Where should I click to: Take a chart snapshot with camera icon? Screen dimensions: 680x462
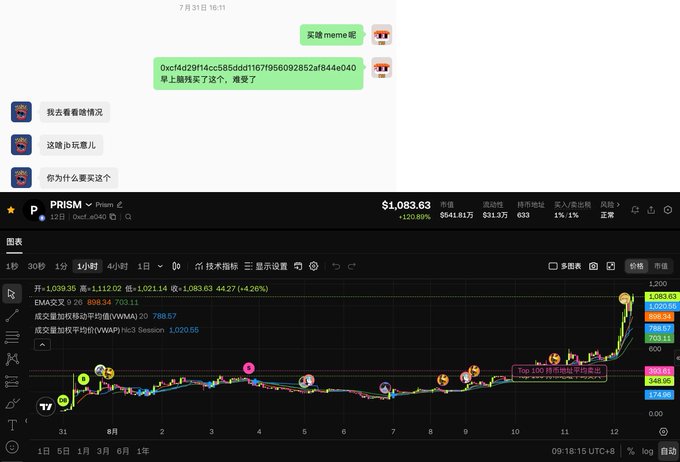click(x=593, y=266)
